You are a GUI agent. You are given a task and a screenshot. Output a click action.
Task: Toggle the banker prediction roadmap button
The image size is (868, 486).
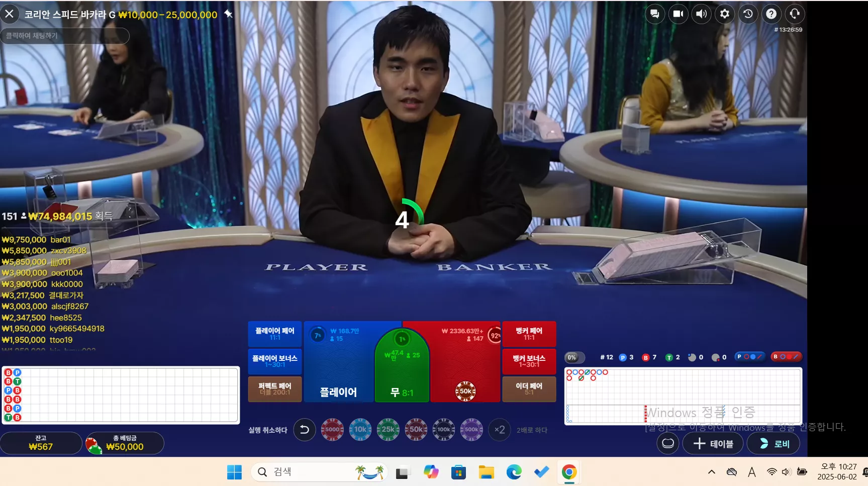786,357
